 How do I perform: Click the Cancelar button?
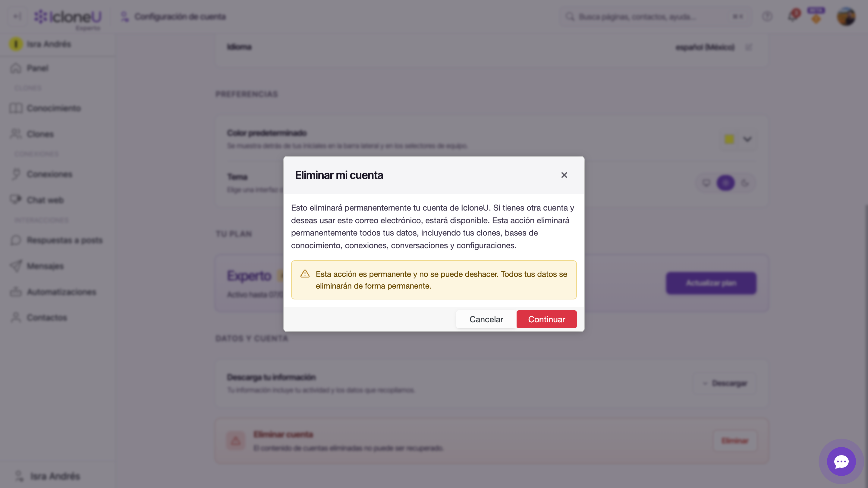pyautogui.click(x=486, y=319)
